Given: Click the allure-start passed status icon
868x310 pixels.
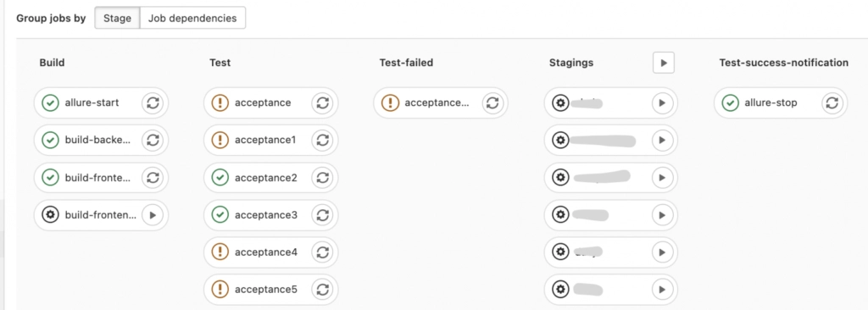Looking at the screenshot, I should pos(50,103).
